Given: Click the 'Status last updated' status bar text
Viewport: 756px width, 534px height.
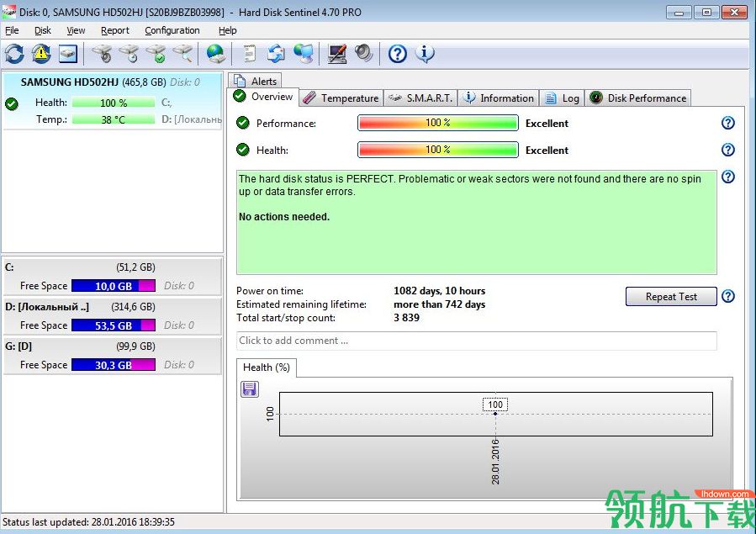Looking at the screenshot, I should click(x=88, y=522).
